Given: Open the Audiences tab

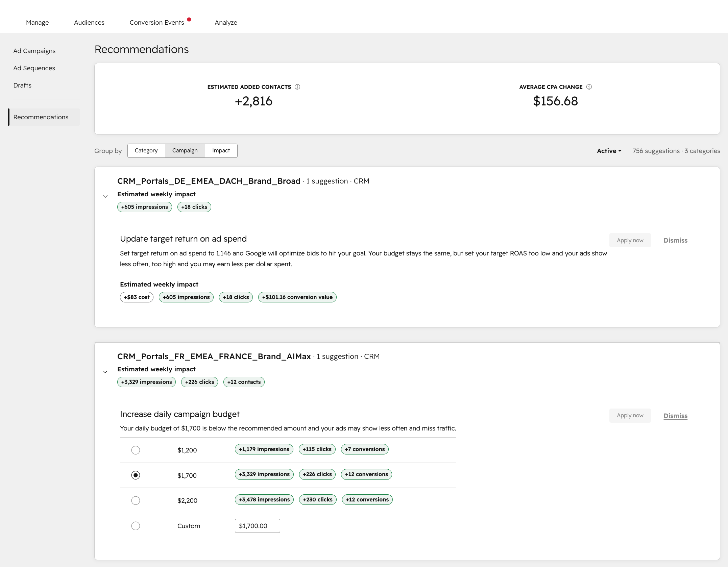Looking at the screenshot, I should pos(89,22).
